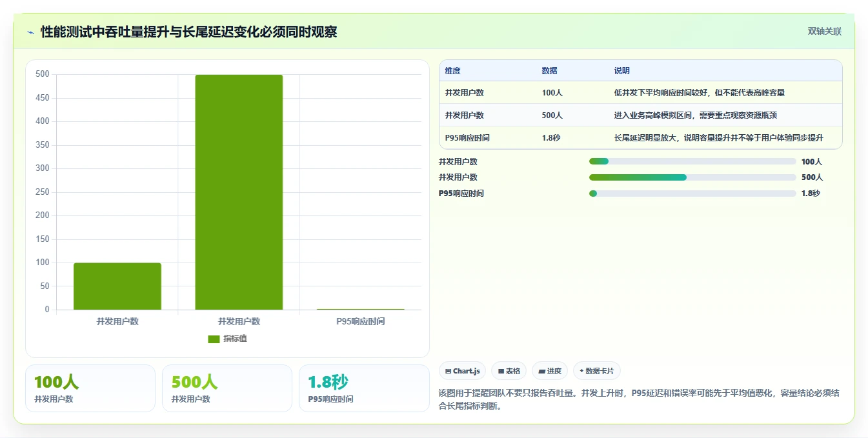Click the chart bar reaching 100
Image resolution: width=868 pixels, height=438 pixels.
click(x=117, y=286)
